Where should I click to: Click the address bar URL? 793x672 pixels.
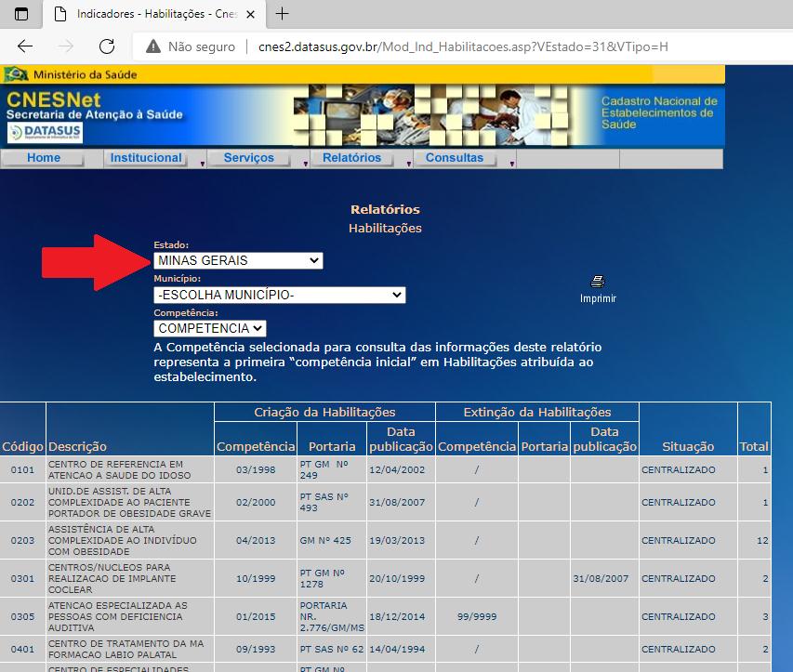point(463,47)
